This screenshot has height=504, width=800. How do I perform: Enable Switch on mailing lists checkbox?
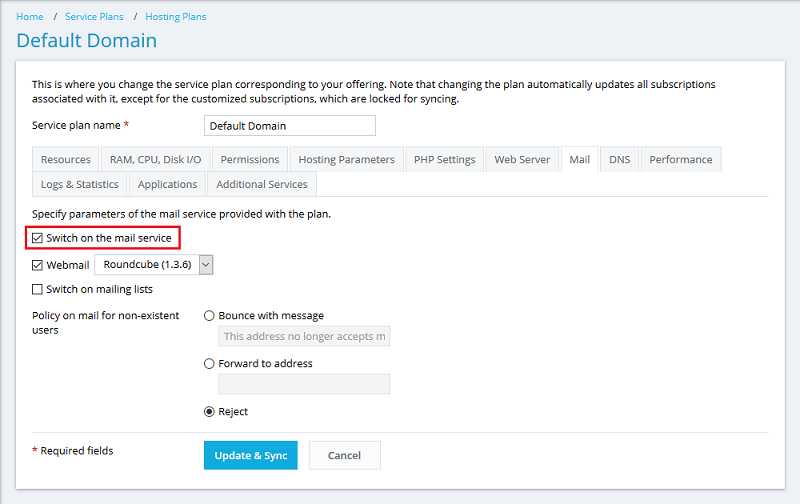tap(38, 290)
